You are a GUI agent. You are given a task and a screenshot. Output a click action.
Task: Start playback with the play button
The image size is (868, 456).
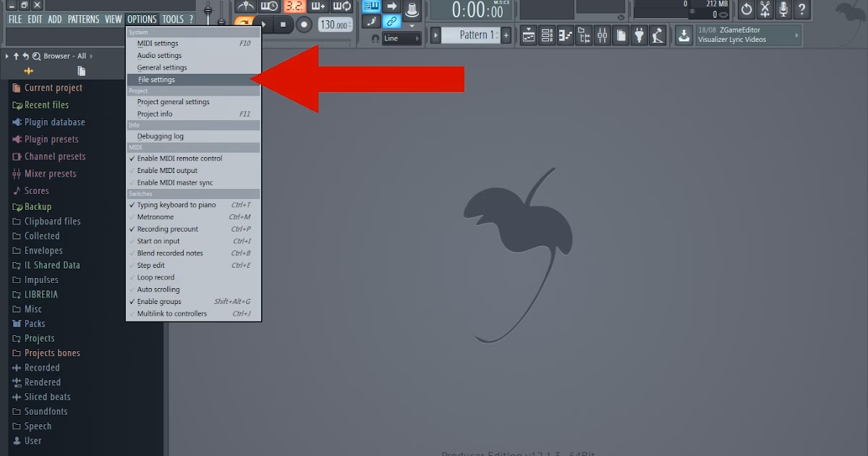(x=263, y=24)
